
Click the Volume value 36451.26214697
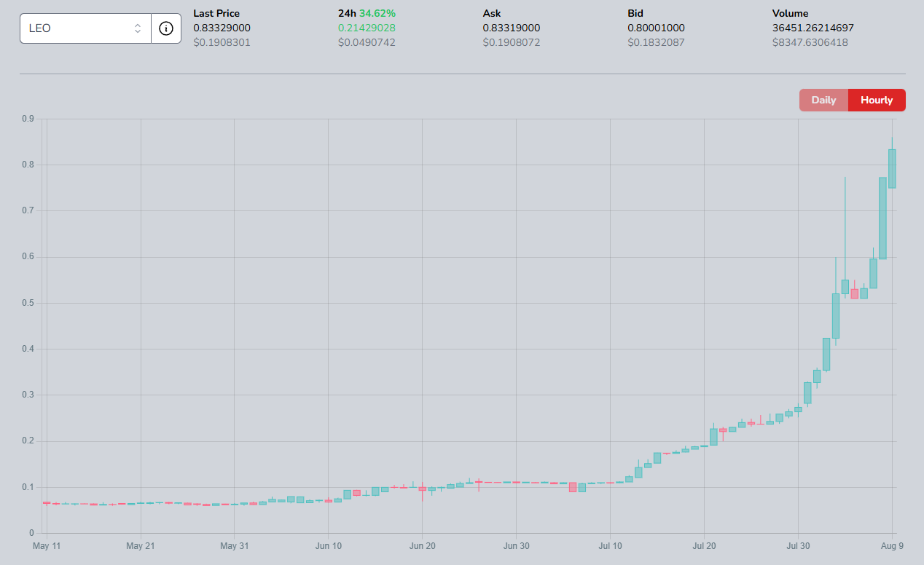[813, 28]
